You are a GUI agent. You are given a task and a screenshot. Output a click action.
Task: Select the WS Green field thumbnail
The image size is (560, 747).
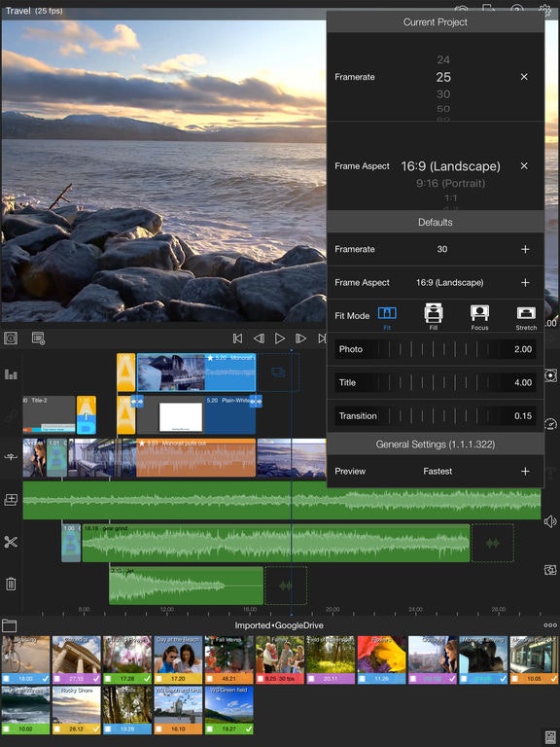(229, 710)
